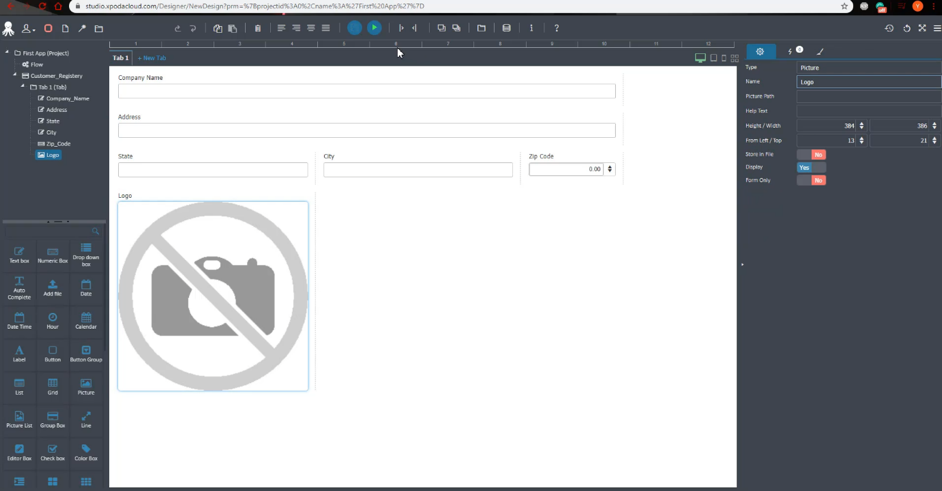Pick the Calendar component
942x491 pixels.
tap(86, 321)
